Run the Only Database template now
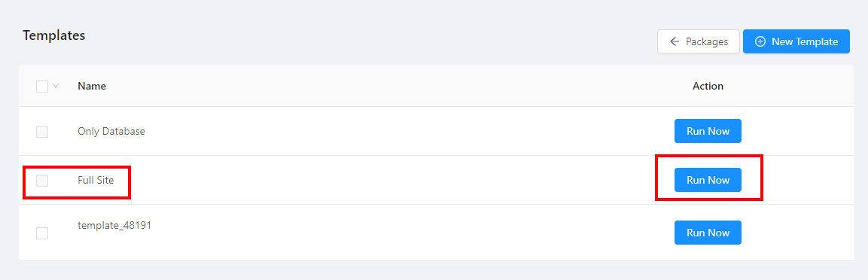The height and width of the screenshot is (280, 868). pyautogui.click(x=708, y=131)
